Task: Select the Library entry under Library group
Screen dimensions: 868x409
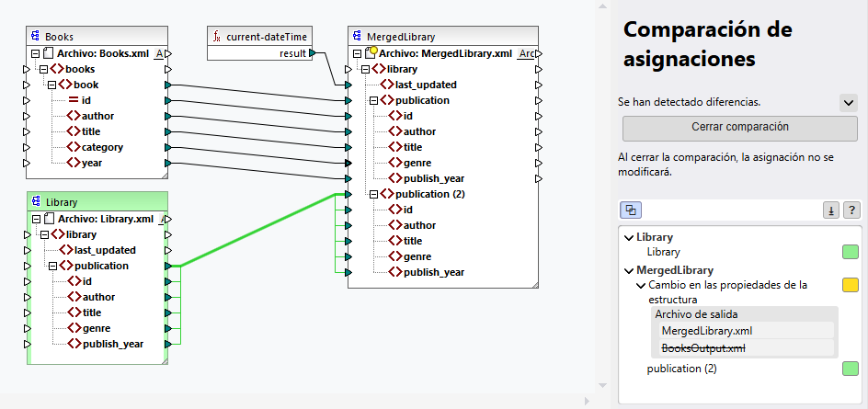Action: (663, 252)
